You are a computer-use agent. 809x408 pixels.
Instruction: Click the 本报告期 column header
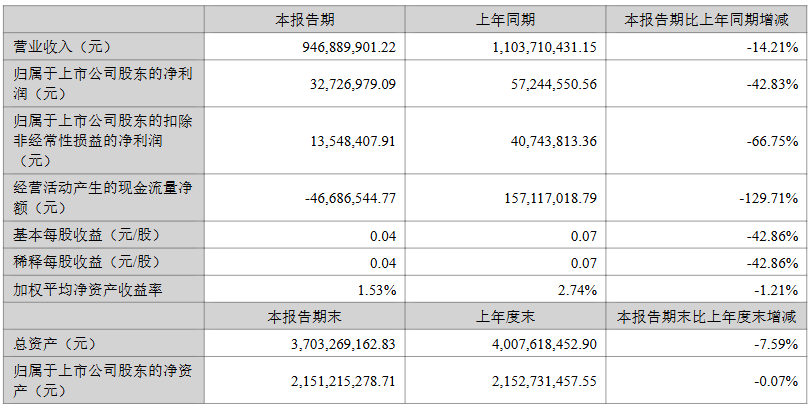pyautogui.click(x=304, y=20)
